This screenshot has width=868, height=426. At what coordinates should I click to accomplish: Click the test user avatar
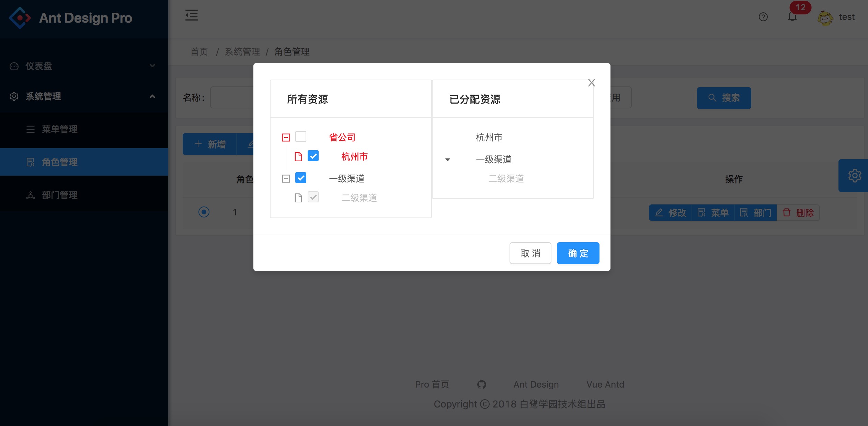(x=825, y=17)
